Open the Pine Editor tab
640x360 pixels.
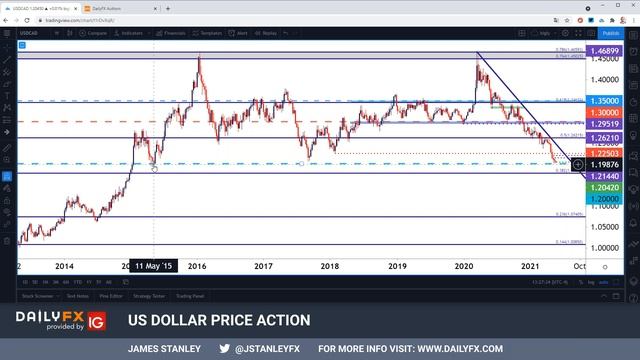pyautogui.click(x=111, y=296)
